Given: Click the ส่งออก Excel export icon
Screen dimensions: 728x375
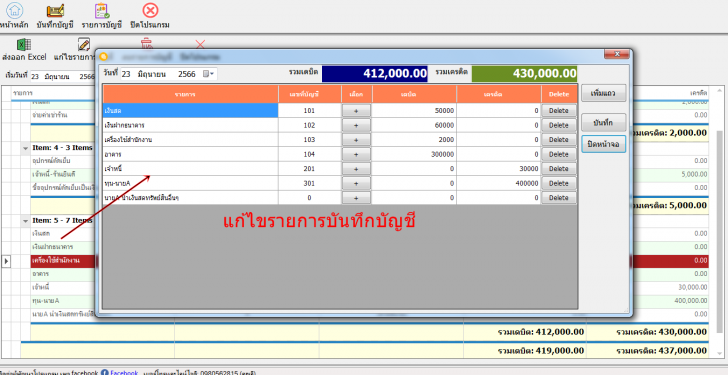Looking at the screenshot, I should click(24, 45).
